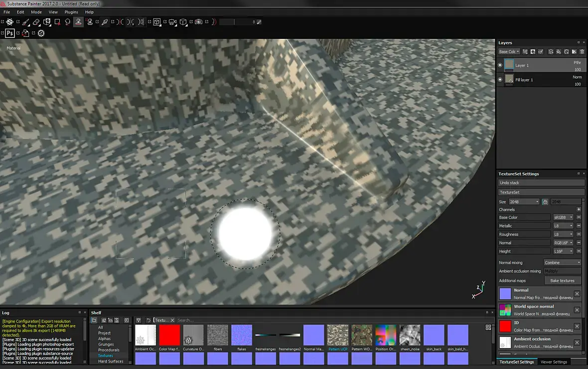Open the Plugins menu
The height and width of the screenshot is (369, 588).
click(71, 12)
